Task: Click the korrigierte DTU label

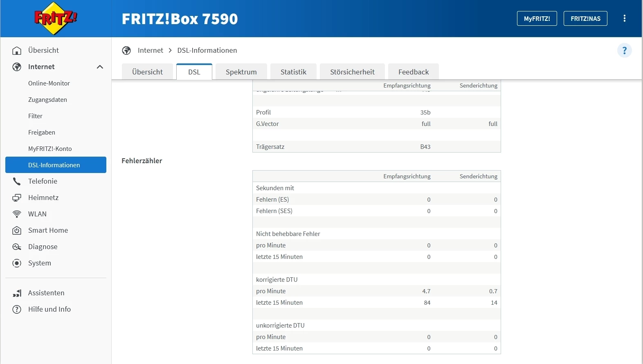Action: coord(277,280)
